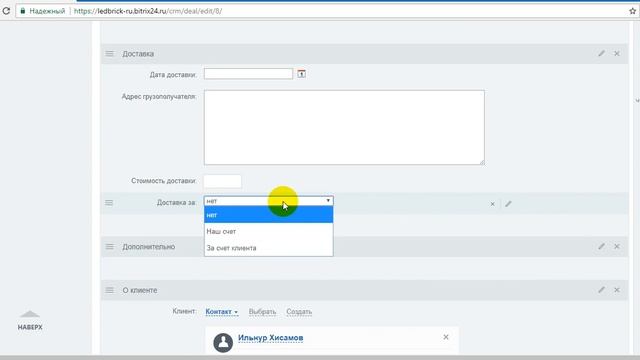Open the calendar picker for delivery date
Image resolution: width=640 pixels, height=360 pixels.
(301, 74)
